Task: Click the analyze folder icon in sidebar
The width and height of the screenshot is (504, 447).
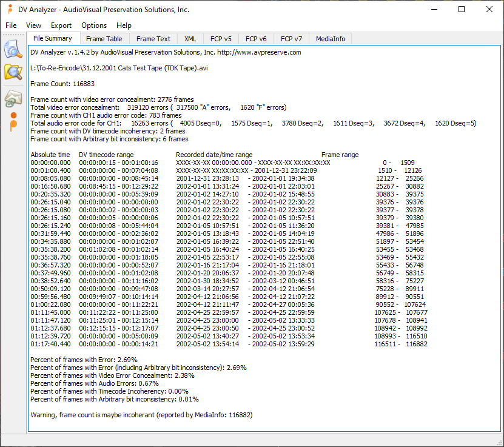Action: 13,72
